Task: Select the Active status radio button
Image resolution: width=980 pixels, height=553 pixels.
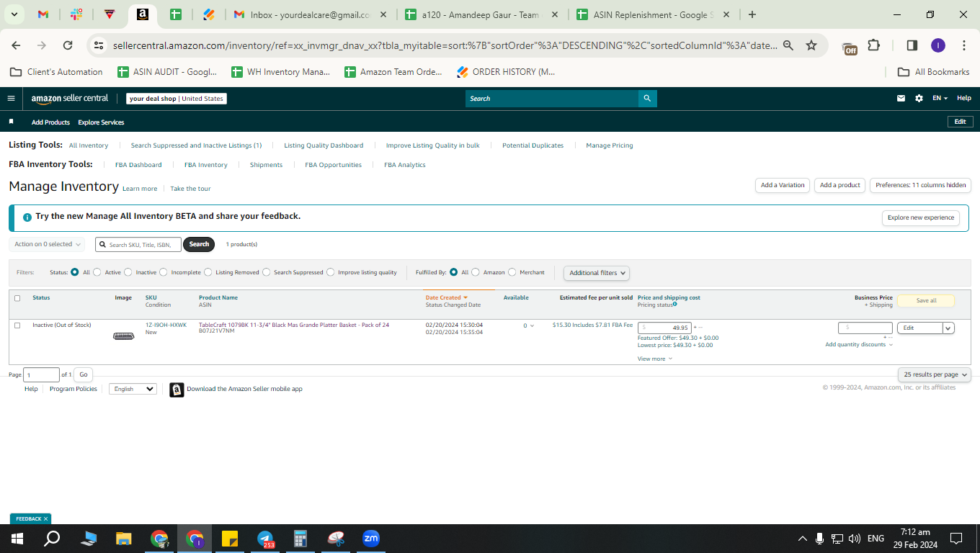Action: tap(97, 272)
